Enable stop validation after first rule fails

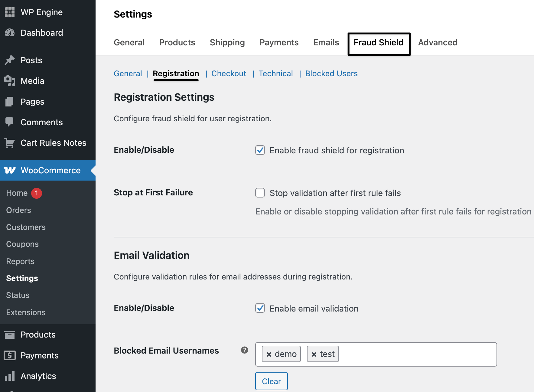point(260,193)
